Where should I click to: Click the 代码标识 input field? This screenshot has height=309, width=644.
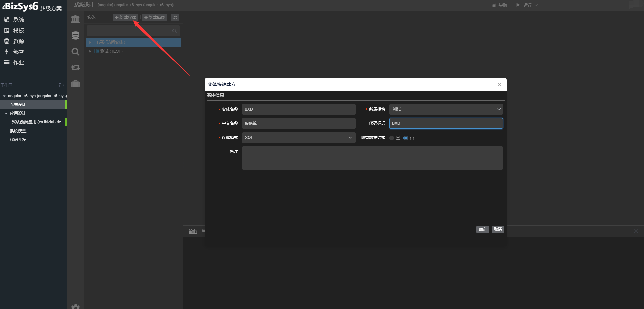point(446,123)
